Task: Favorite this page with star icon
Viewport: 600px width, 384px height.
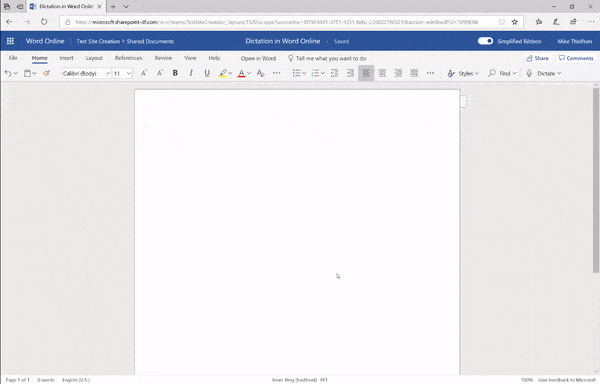Action: (x=515, y=22)
